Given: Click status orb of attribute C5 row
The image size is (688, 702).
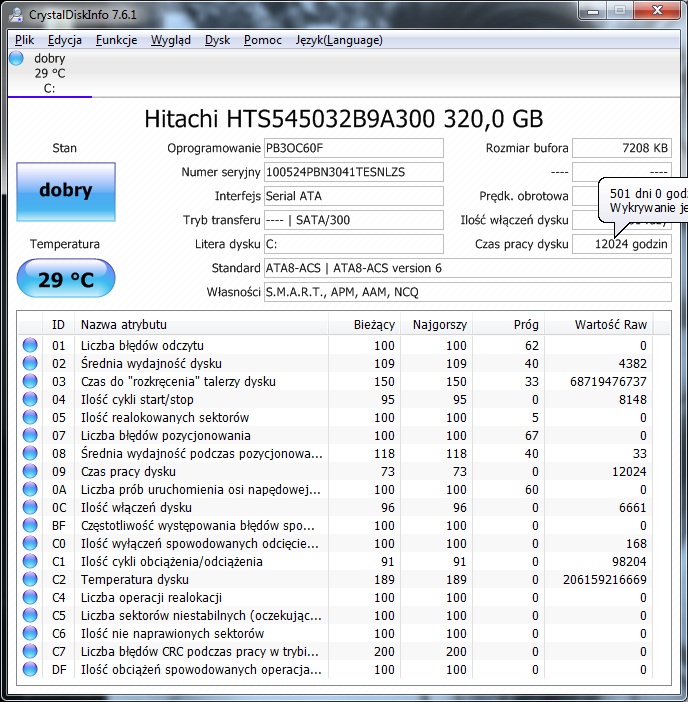Looking at the screenshot, I should (30, 615).
